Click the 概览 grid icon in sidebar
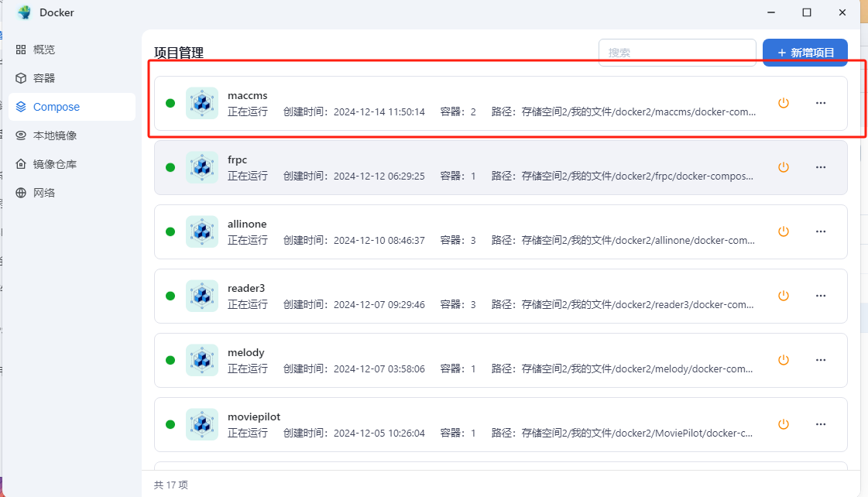Viewport: 868px width, 497px height. [x=21, y=50]
